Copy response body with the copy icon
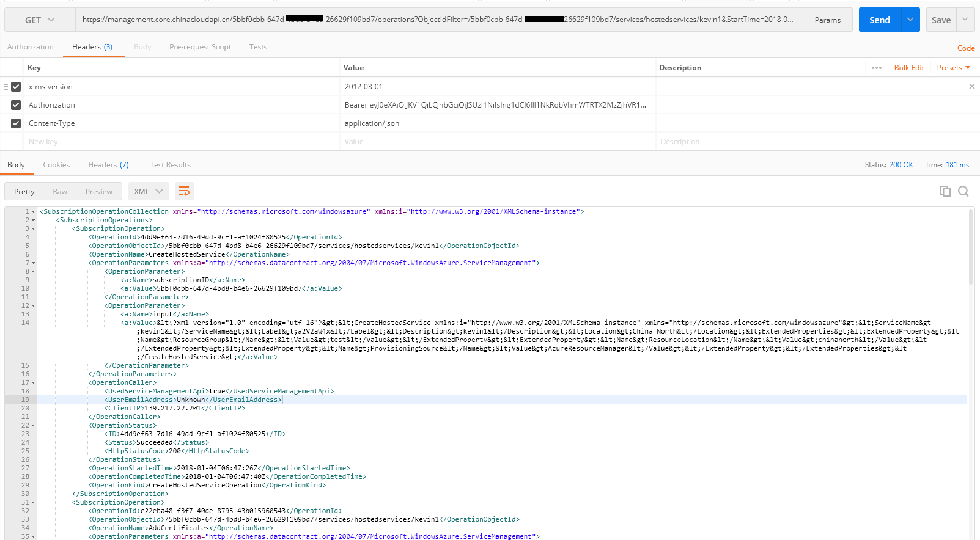980x540 pixels. click(x=945, y=191)
